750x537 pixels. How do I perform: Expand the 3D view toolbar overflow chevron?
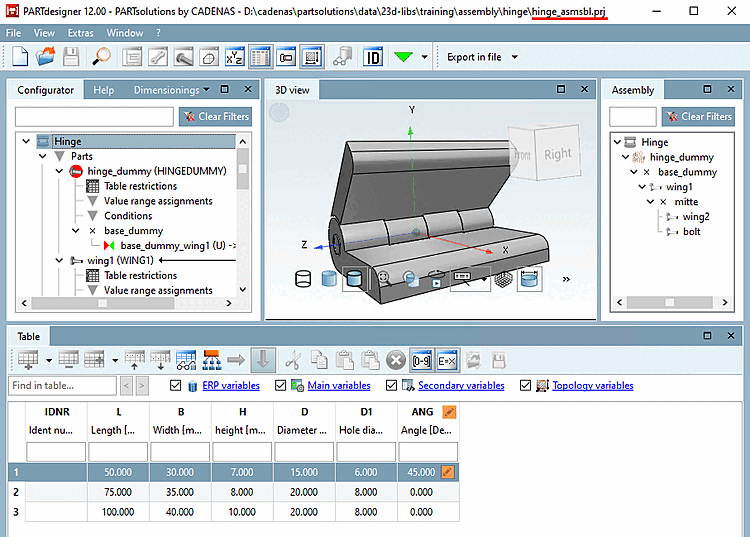pyautogui.click(x=568, y=280)
